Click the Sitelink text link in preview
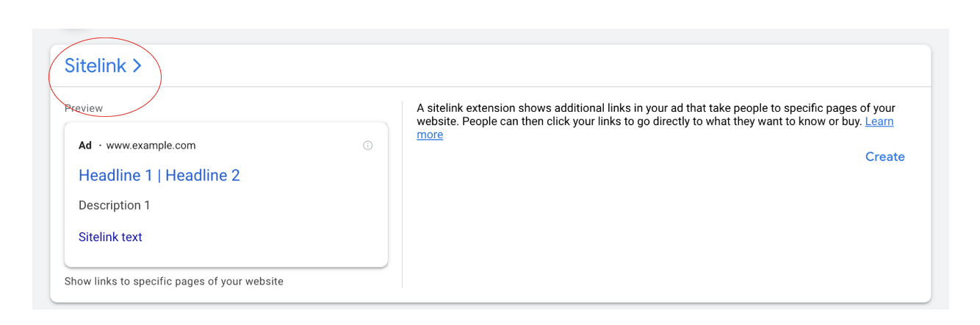Screen dimensions: 980x325 coord(110,237)
